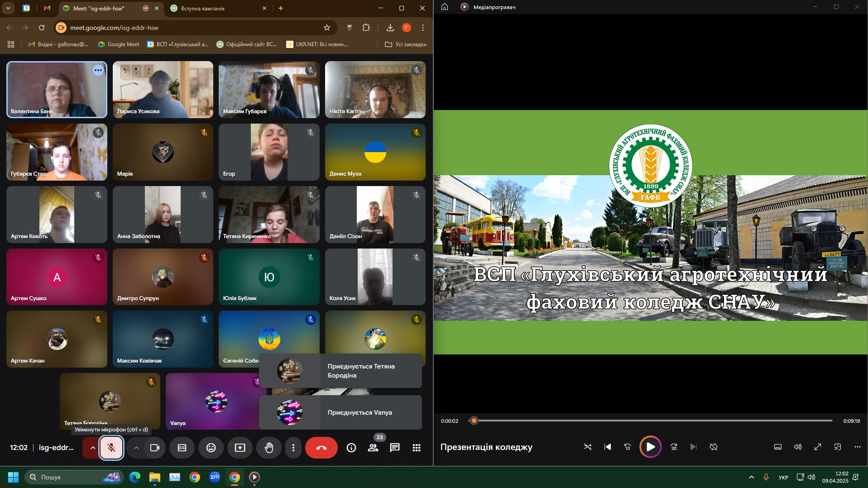Open media player more options menu
Image resolution: width=868 pixels, height=488 pixels.
(858, 447)
